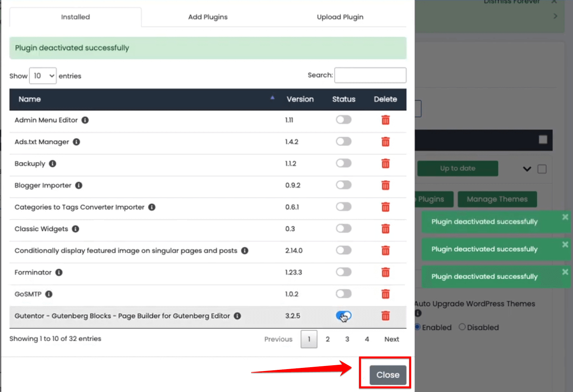Sort by Name column arrow

273,98
